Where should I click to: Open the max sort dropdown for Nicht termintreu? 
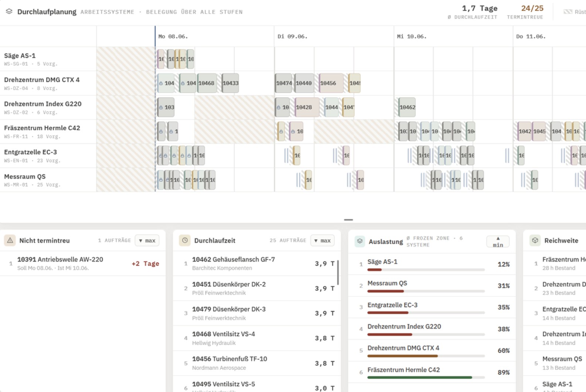[x=147, y=240]
